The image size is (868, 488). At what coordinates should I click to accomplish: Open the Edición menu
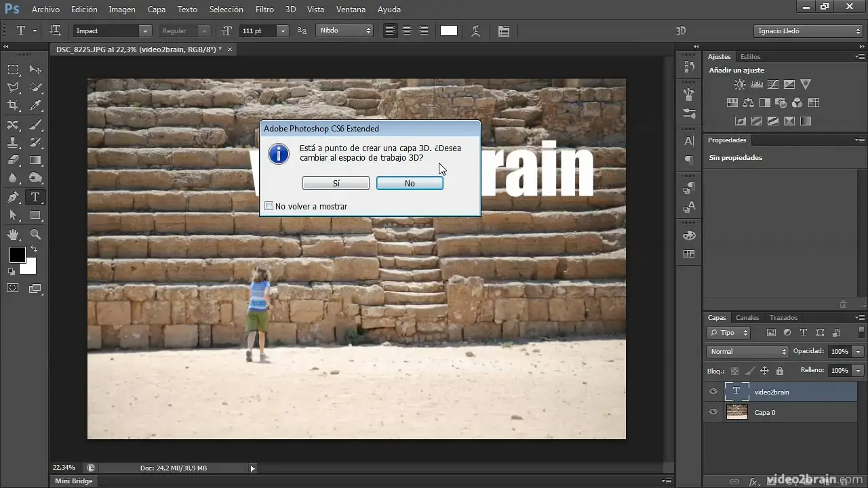(x=84, y=9)
